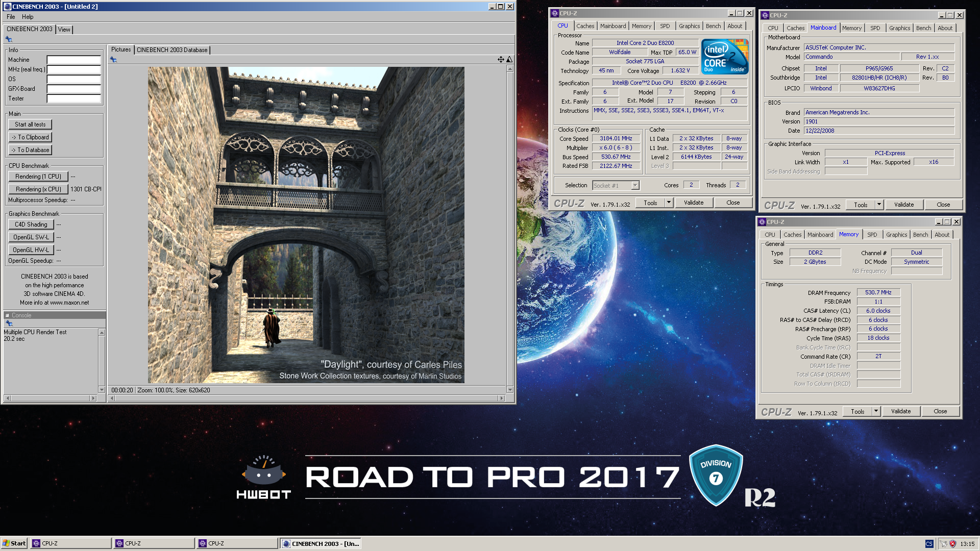
Task: Switch to first CPU-Z taskbar button
Action: 70,543
